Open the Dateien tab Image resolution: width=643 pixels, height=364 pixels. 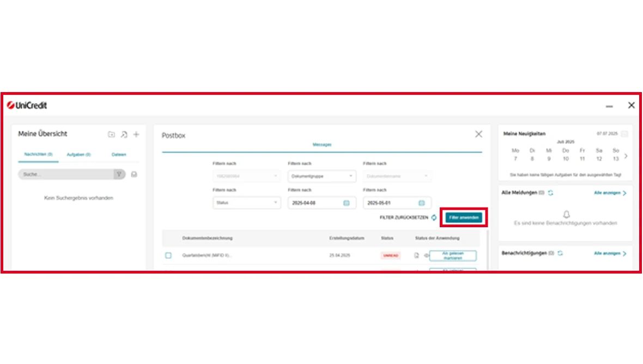[119, 155]
